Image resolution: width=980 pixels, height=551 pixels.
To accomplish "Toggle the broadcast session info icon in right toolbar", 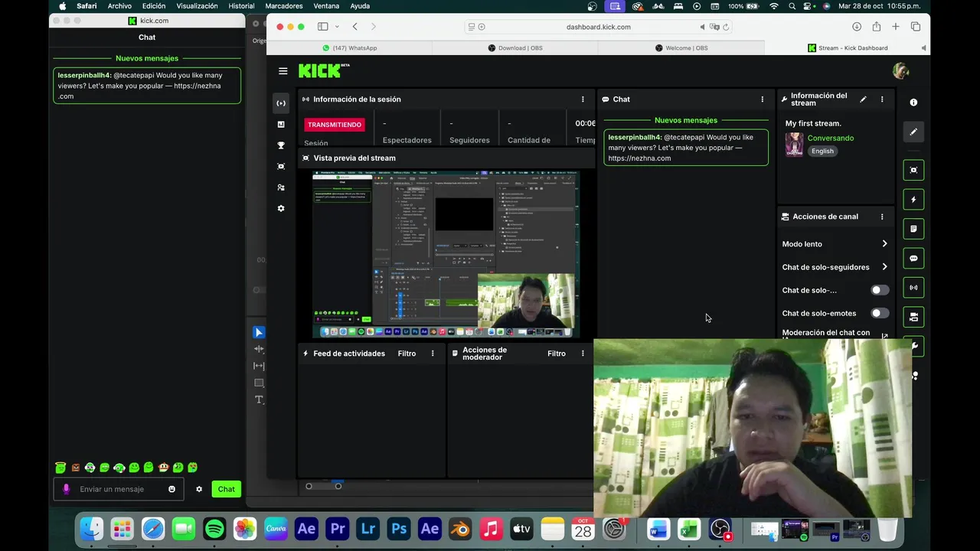I will pyautogui.click(x=913, y=288).
